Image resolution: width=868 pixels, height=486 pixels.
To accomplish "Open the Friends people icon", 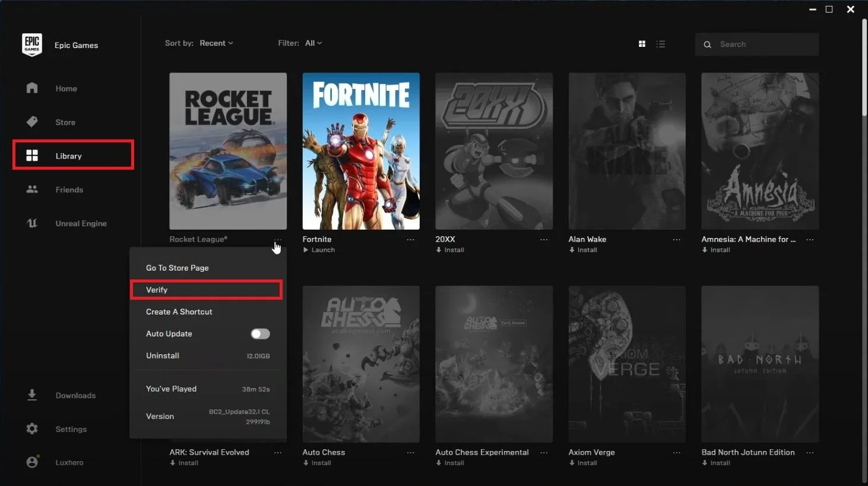I will 32,189.
